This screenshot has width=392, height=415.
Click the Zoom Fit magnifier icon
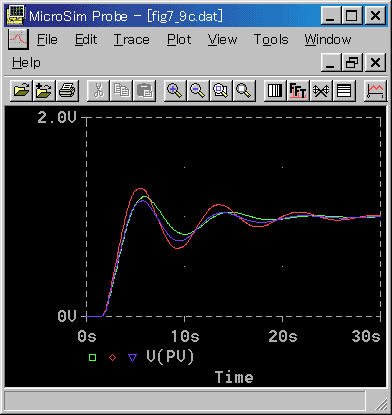pos(244,90)
